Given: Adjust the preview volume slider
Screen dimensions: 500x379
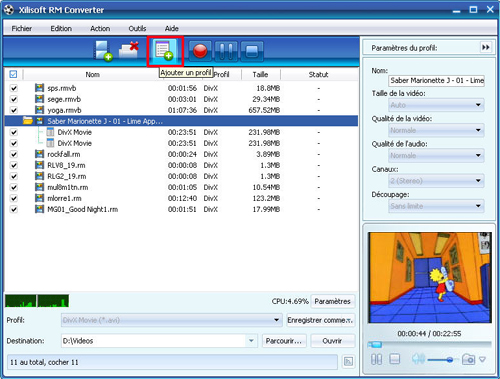Looking at the screenshot, I should click(443, 359).
